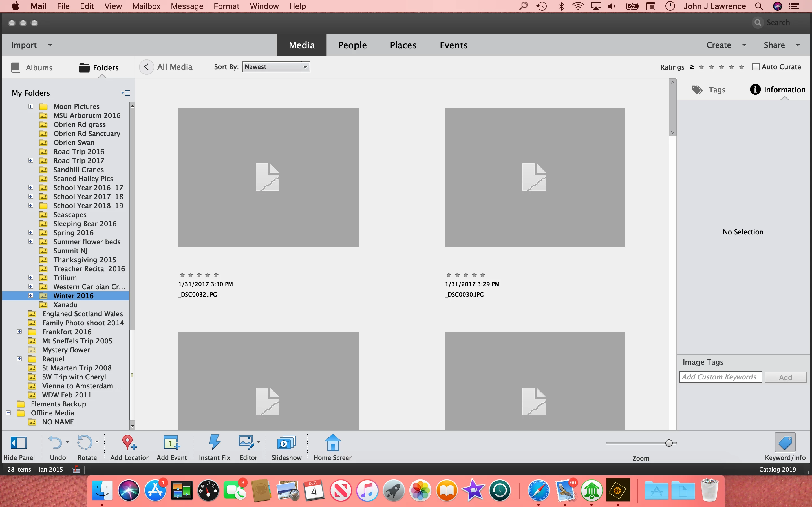Go to Home Screen
The width and height of the screenshot is (812, 507).
(332, 442)
